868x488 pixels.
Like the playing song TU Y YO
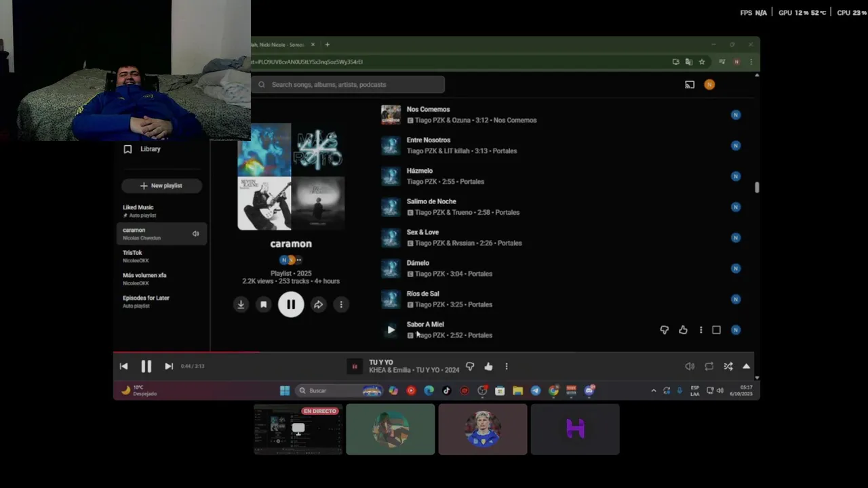click(488, 366)
